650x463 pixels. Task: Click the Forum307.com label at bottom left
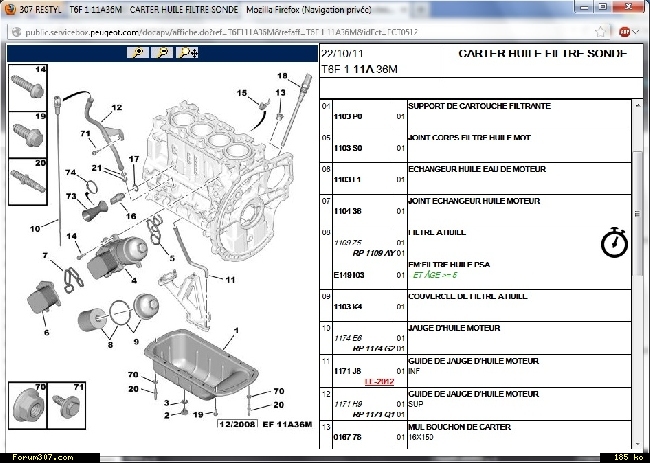pos(43,458)
